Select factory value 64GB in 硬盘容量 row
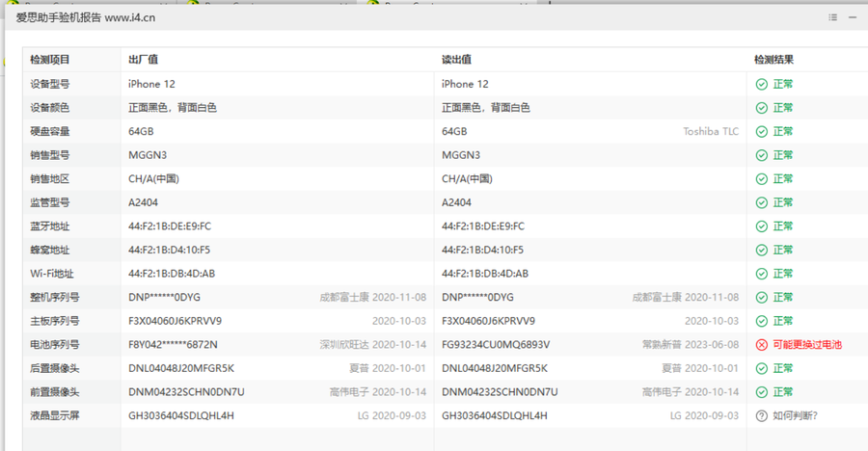This screenshot has width=868, height=451. pos(141,132)
